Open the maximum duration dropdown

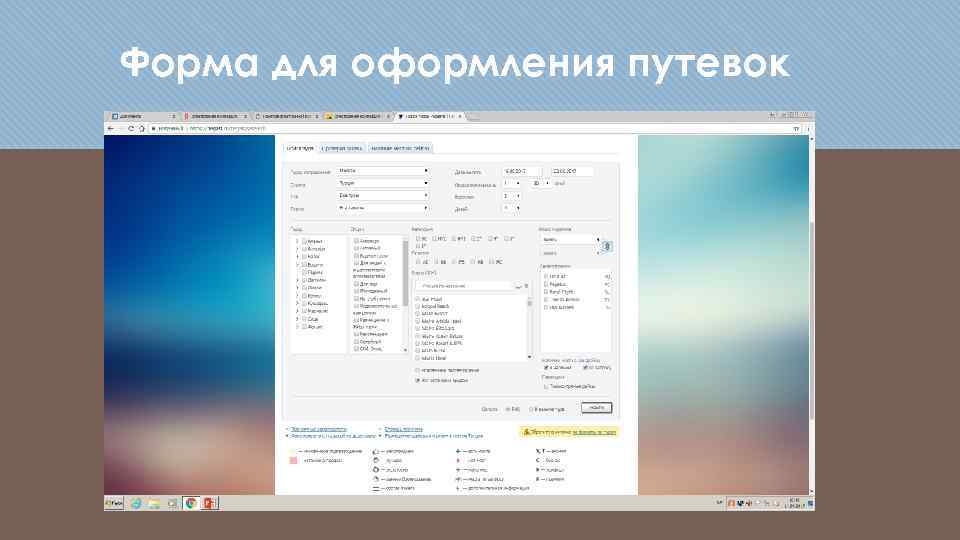point(541,183)
